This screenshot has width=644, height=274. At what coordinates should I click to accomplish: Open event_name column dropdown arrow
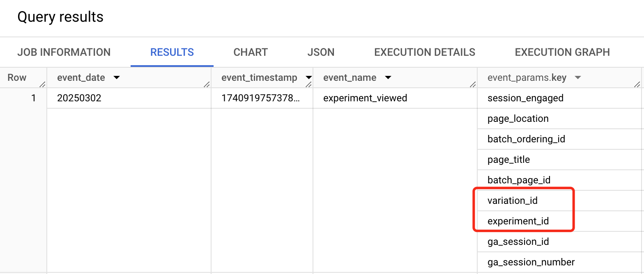tap(387, 78)
